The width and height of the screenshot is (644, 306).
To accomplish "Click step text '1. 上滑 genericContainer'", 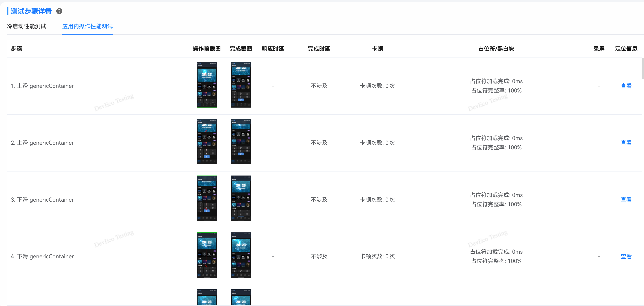I will coord(42,86).
